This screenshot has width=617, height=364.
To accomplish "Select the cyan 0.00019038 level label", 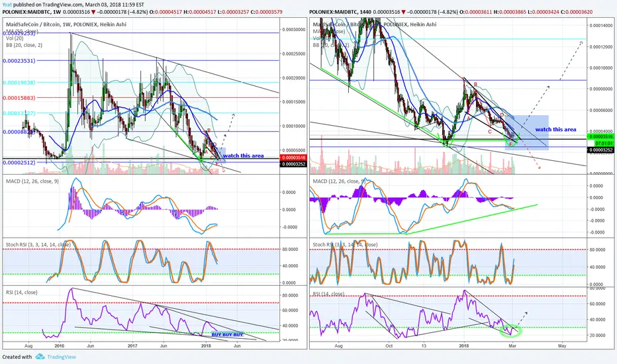I will (x=19, y=83).
